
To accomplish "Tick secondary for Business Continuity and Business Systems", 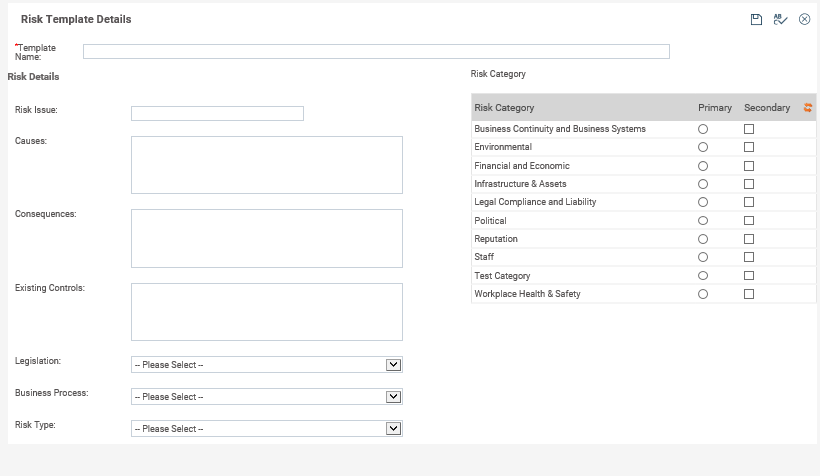I will click(x=749, y=129).
